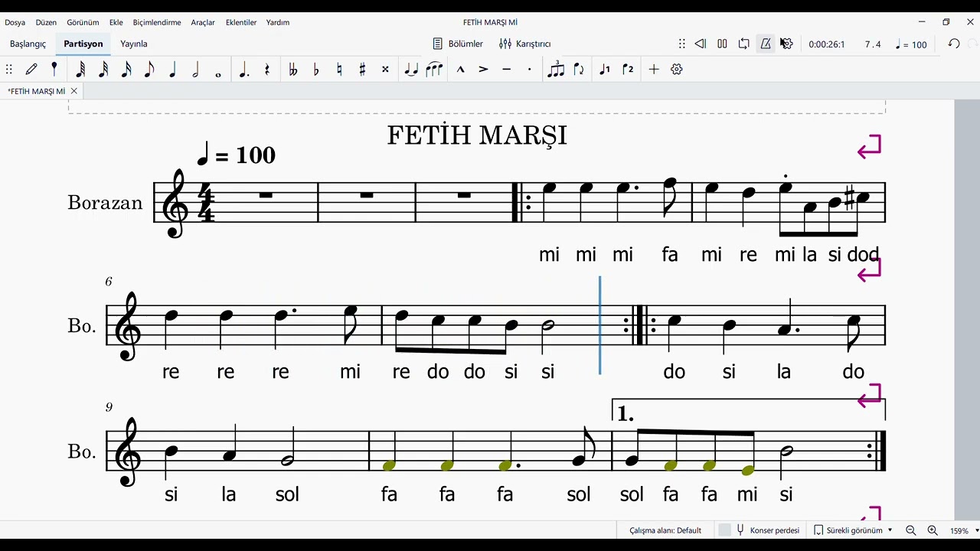Add tenuto articulation
Viewport: 980px width, 551px height.
click(506, 70)
